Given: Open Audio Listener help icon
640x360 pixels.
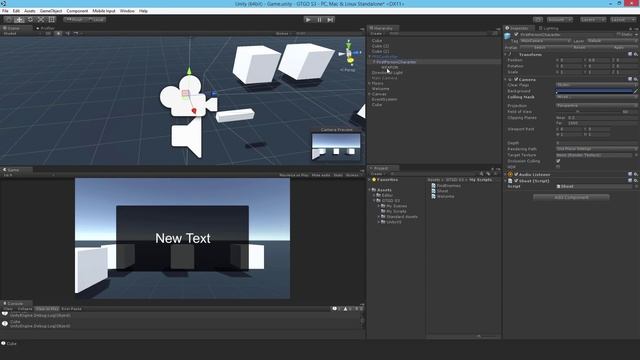Looking at the screenshot, I should [630, 174].
